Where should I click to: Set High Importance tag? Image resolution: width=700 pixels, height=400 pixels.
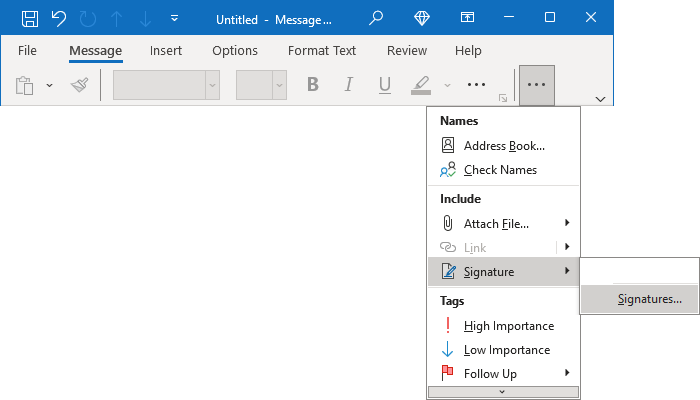coord(504,325)
